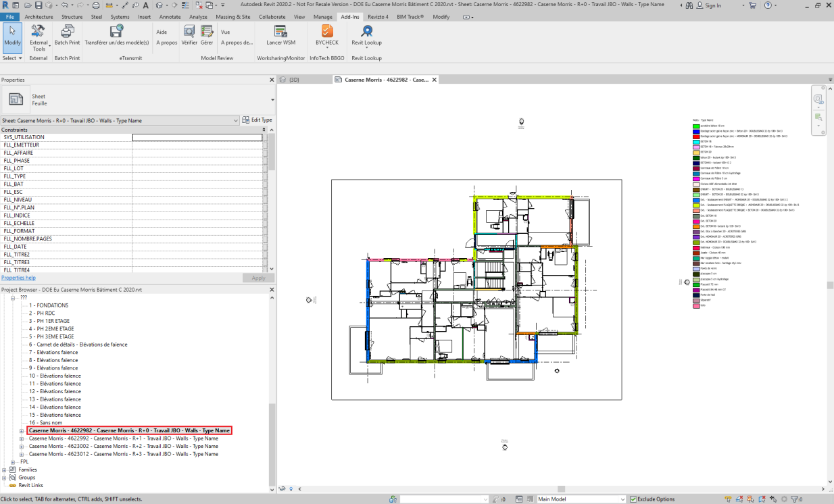Viewport: 834px width, 504px height.
Task: Switch to the Manage ribbon tab
Action: pyautogui.click(x=323, y=16)
